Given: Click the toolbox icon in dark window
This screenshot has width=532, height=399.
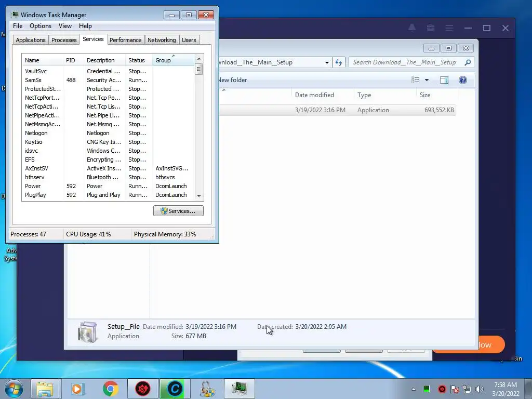Looking at the screenshot, I should click(431, 28).
